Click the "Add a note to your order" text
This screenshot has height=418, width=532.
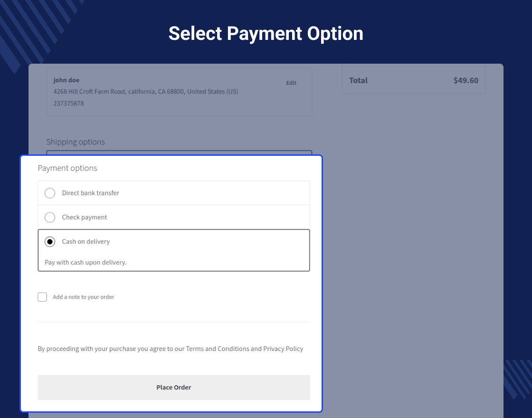click(x=84, y=297)
